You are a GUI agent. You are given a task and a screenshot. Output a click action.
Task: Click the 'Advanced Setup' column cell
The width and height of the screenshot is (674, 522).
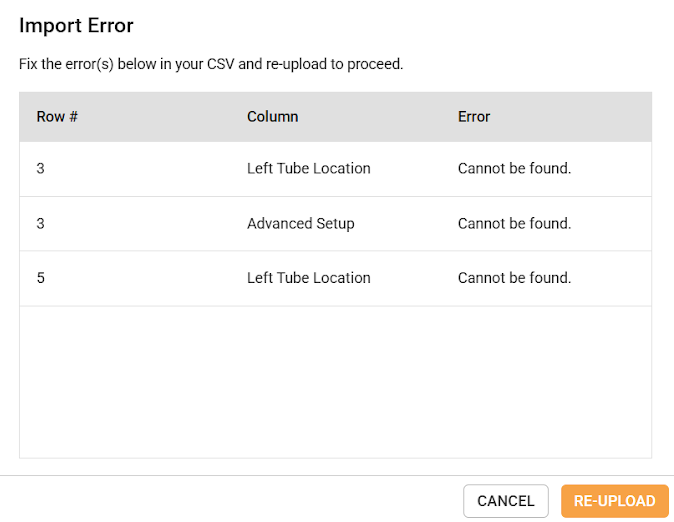click(300, 223)
